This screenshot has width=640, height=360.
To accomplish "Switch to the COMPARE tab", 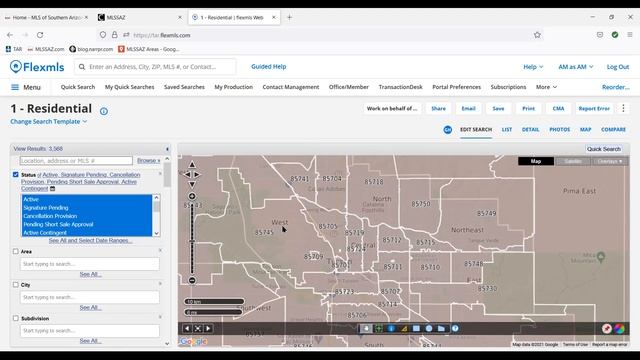I will tap(613, 129).
